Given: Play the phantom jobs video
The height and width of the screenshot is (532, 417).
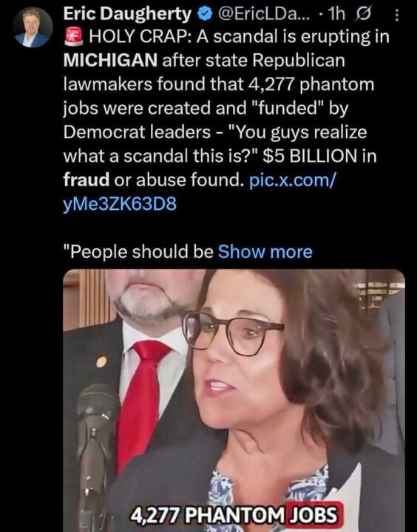Looking at the screenshot, I should point(234,400).
